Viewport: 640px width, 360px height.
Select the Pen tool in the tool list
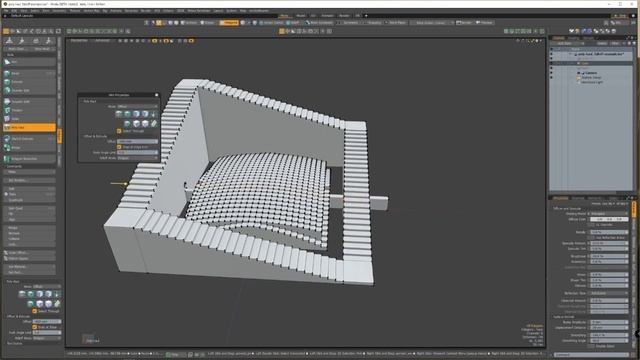point(29,62)
